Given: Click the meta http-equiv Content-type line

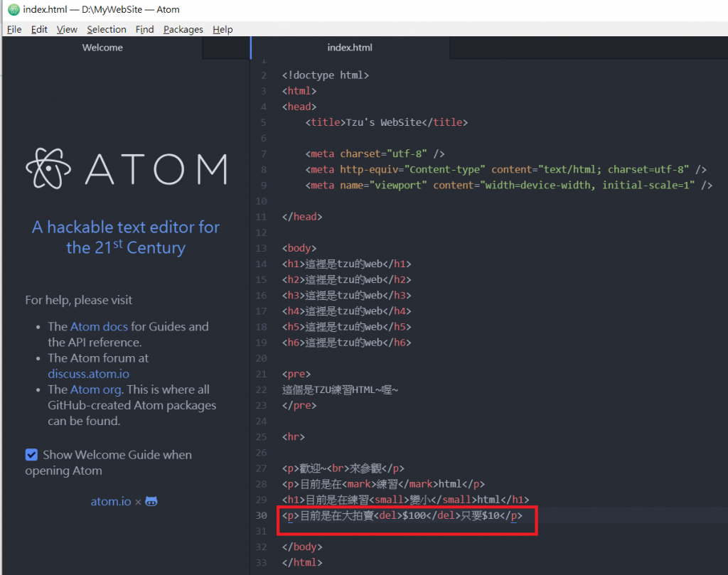Looking at the screenshot, I should pos(505,169).
